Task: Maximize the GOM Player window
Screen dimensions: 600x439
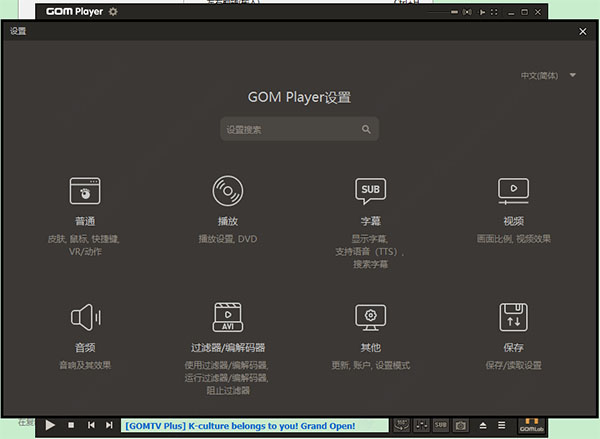Action: (525, 12)
